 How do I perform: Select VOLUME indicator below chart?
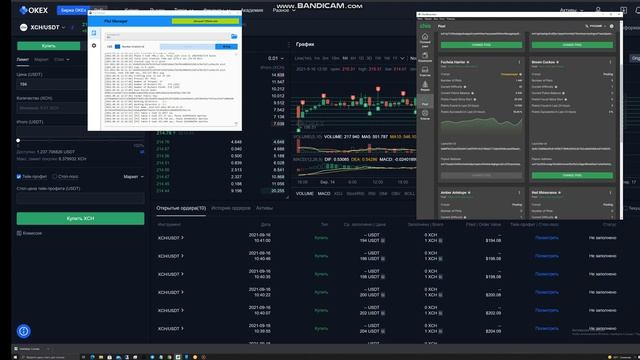(x=304, y=193)
